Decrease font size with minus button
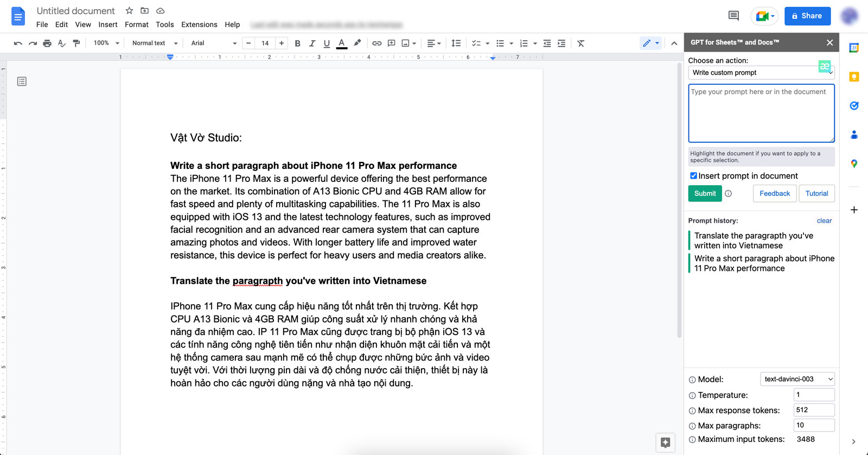 248,43
